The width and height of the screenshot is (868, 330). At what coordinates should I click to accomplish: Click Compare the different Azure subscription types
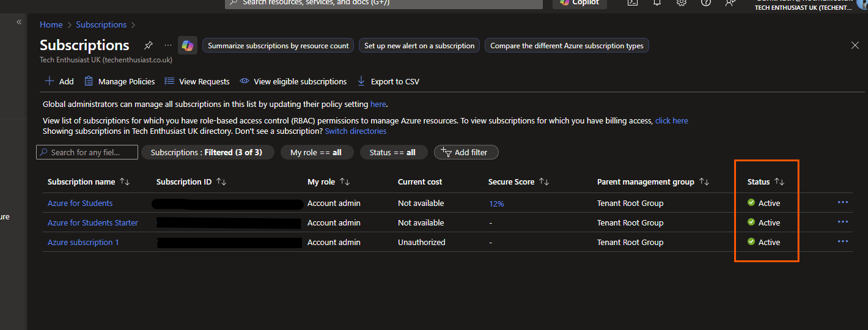coord(567,46)
